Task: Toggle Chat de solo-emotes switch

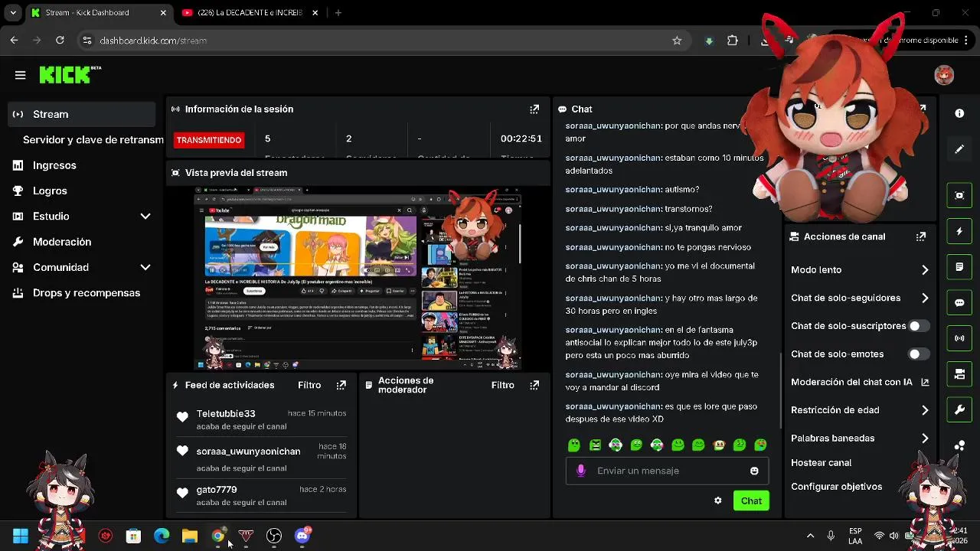Action: click(919, 354)
